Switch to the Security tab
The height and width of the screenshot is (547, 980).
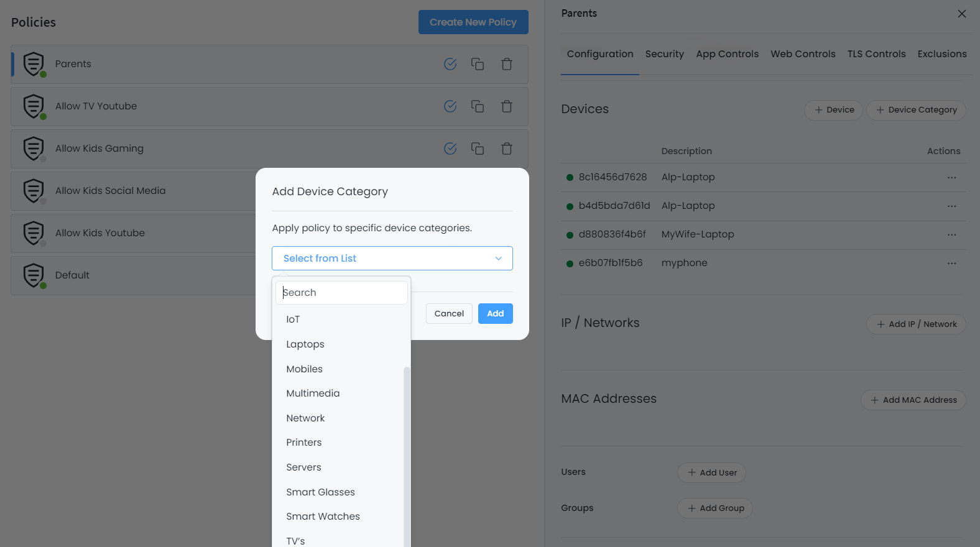tap(665, 54)
